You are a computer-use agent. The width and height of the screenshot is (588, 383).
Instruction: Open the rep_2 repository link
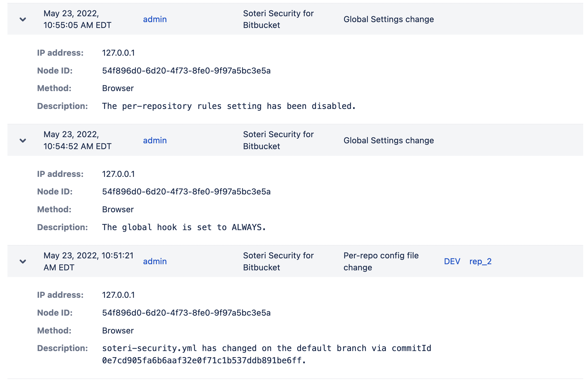click(x=480, y=262)
